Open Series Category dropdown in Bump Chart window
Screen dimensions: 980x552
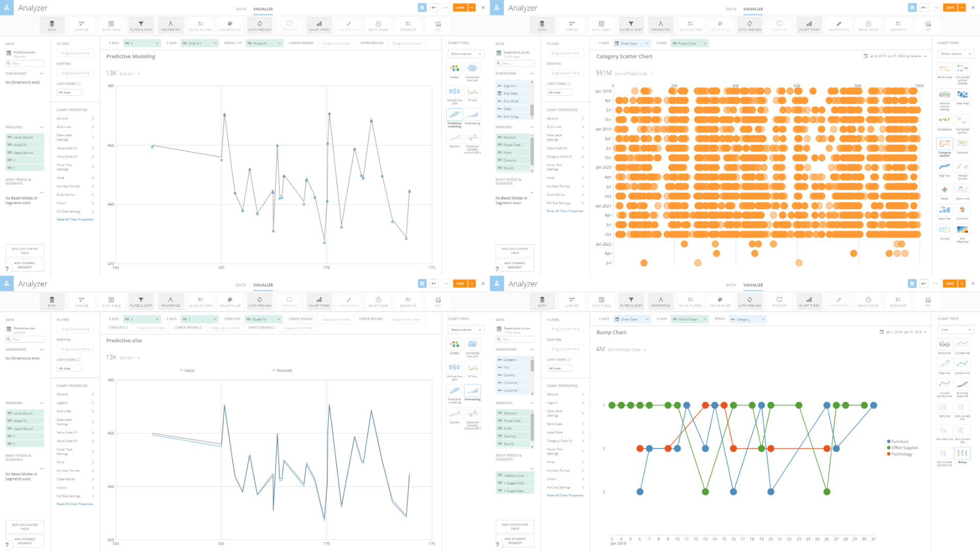click(748, 319)
